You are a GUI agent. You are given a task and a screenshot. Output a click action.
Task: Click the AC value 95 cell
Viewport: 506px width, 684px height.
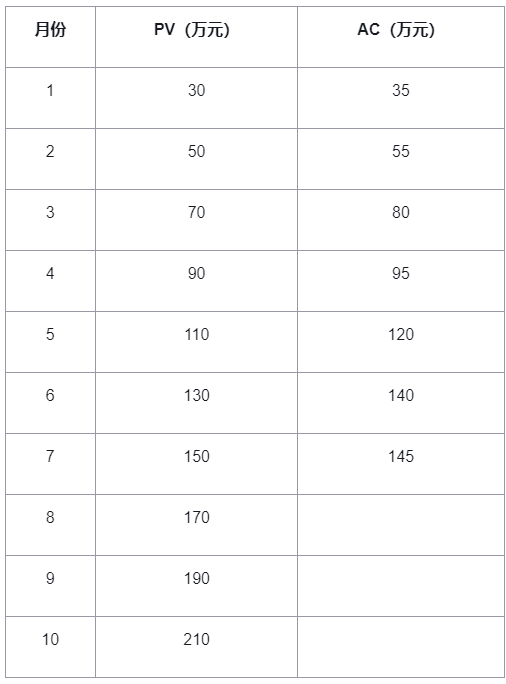400,281
